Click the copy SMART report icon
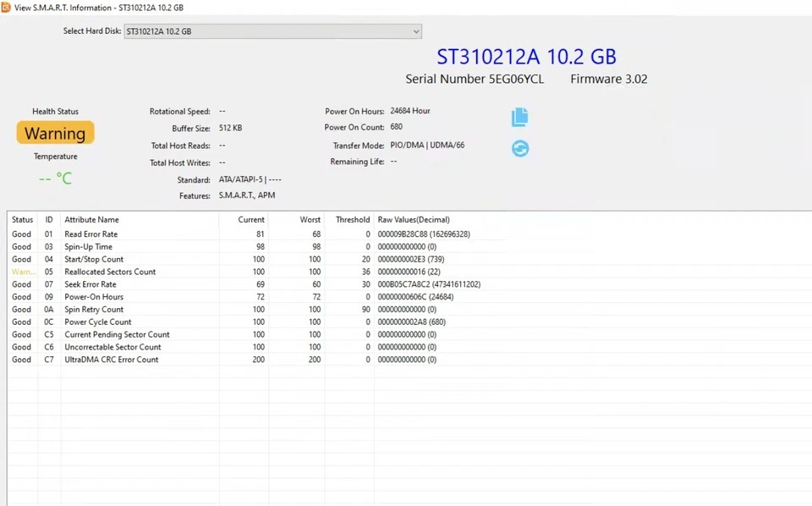812x506 pixels. point(519,117)
